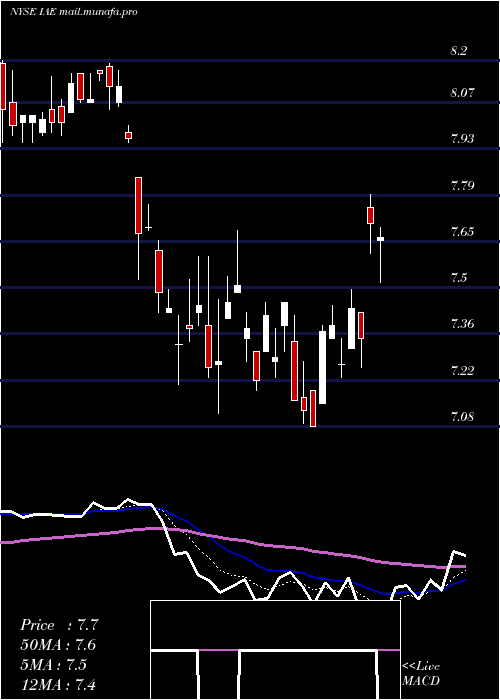Click the 12MA : 7.4 readout
Viewport: 500px width, 700px height.
(58, 684)
